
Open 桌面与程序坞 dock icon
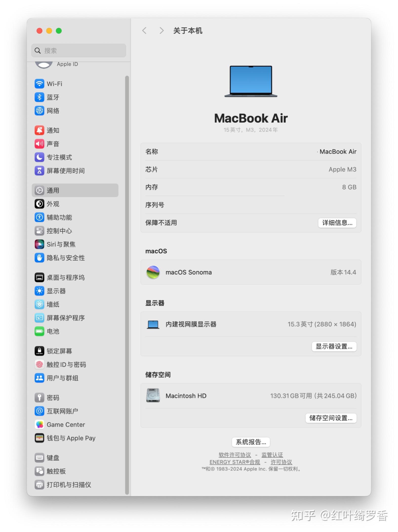[x=39, y=278]
